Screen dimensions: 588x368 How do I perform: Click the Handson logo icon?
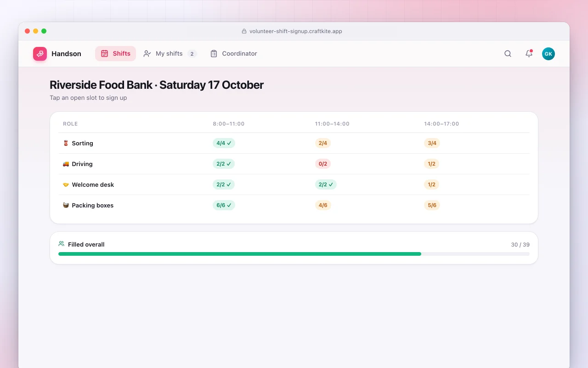(x=40, y=54)
